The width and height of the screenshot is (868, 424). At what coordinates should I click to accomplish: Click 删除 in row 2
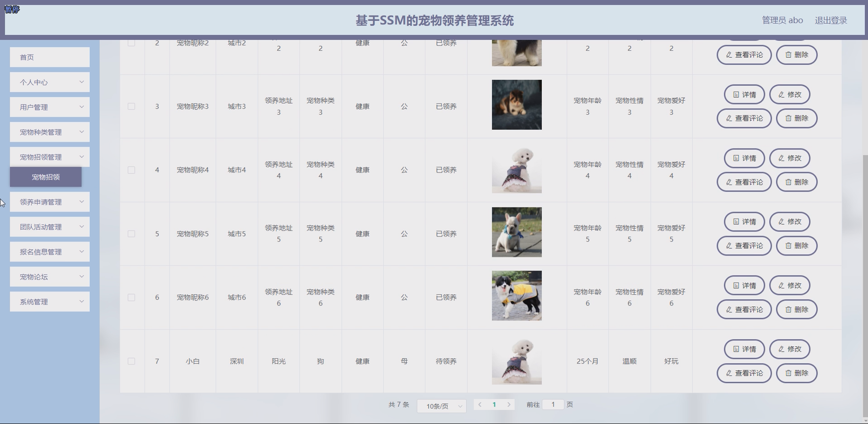coord(796,54)
